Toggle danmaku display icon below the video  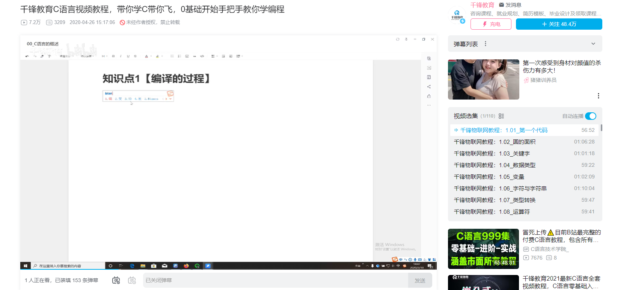pos(116,280)
